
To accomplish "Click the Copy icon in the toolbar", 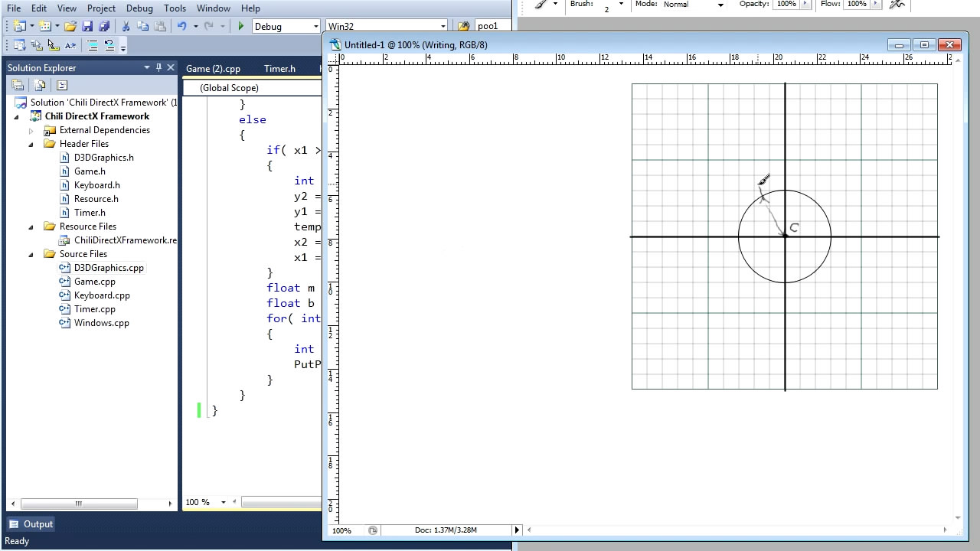I will coord(143,26).
